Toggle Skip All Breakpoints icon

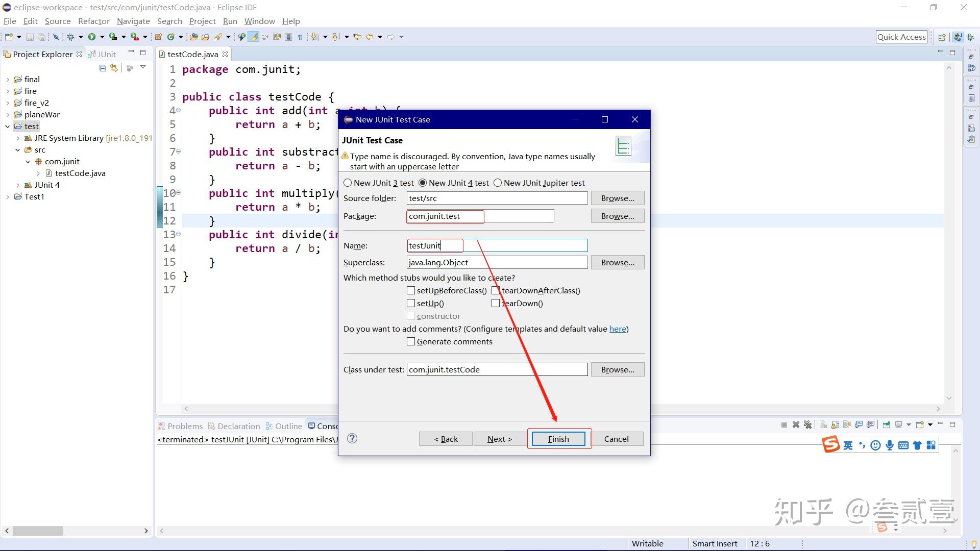[56, 37]
